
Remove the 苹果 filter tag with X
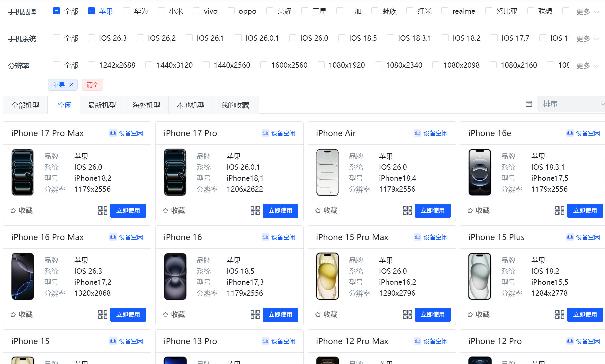pos(71,85)
